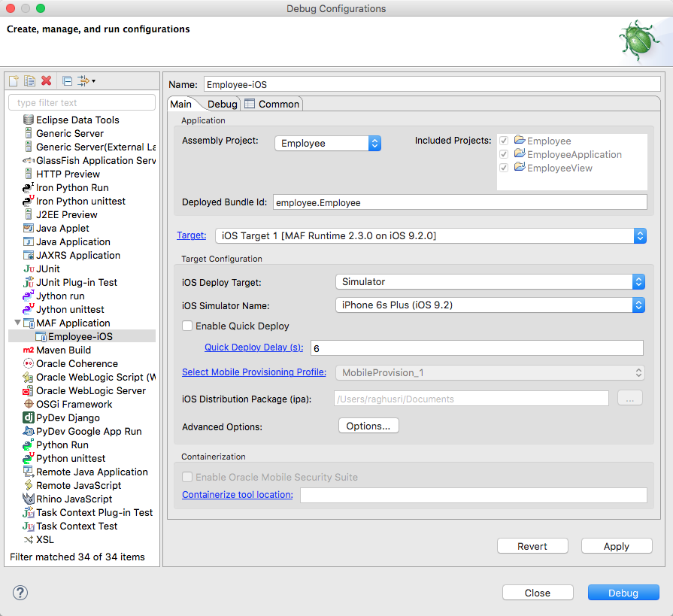Open the iOS Target 1 dropdown

coord(431,235)
